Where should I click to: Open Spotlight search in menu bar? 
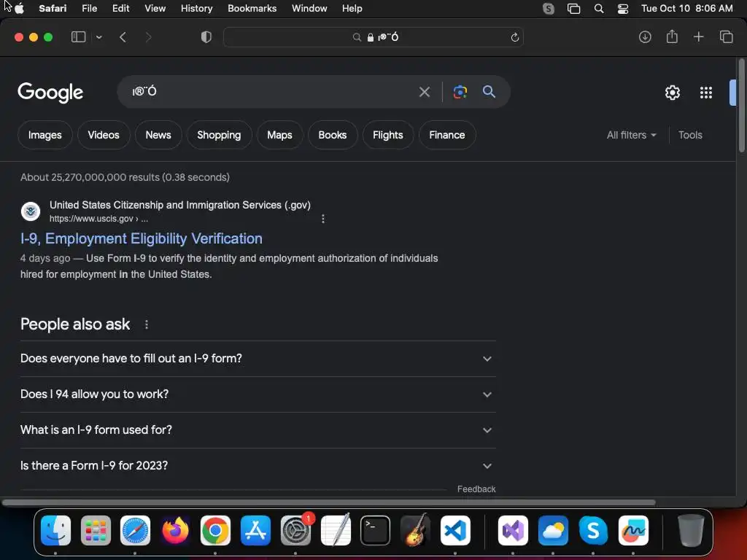click(x=599, y=9)
